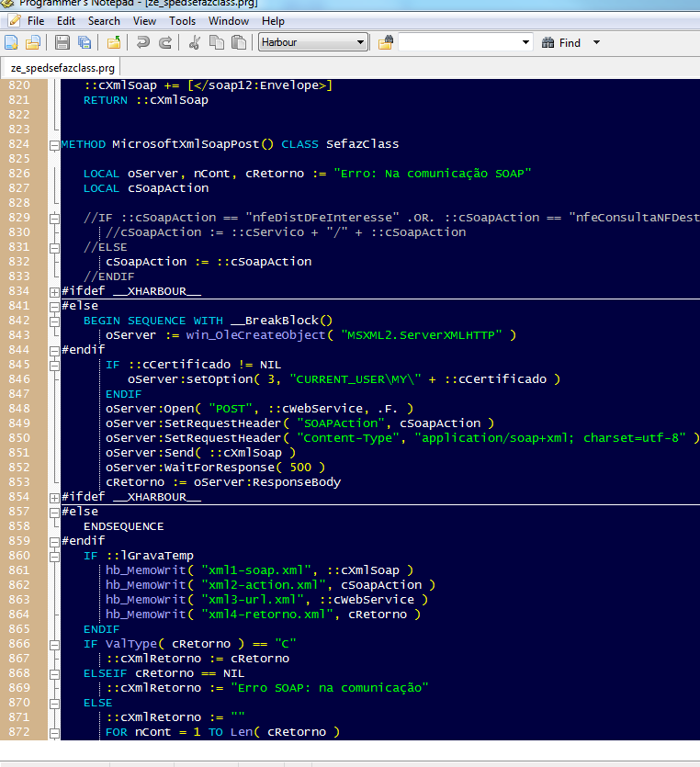Open the Search menu

click(104, 20)
